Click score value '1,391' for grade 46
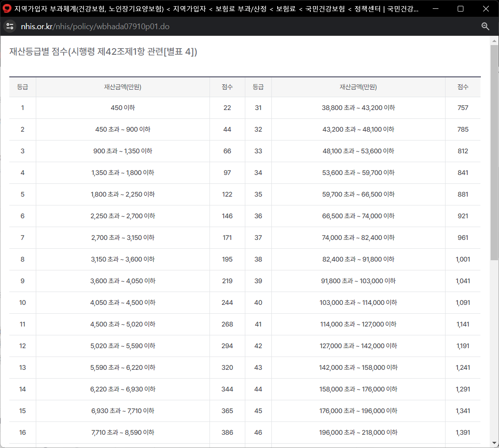Image resolution: width=499 pixels, height=448 pixels. pyautogui.click(x=463, y=433)
